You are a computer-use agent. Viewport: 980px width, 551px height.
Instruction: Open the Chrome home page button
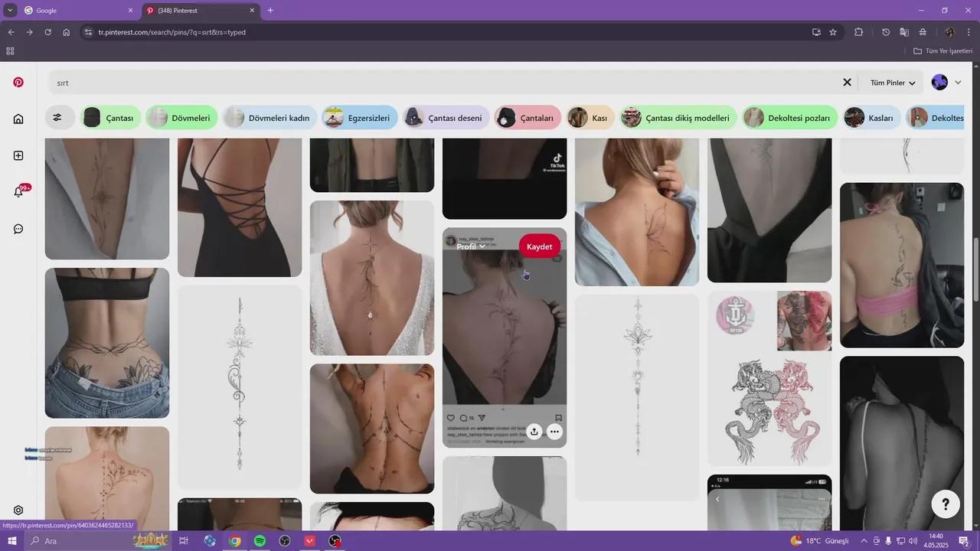(x=67, y=32)
